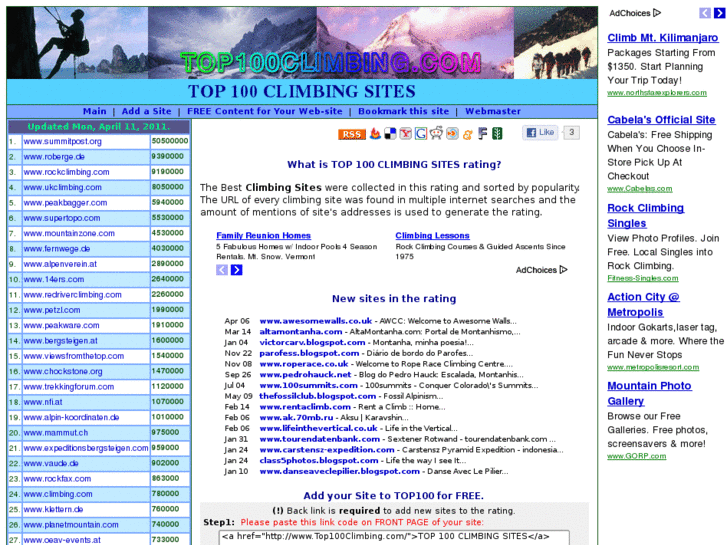Click Action City @ Metropolis ad title
Viewport: 727px width, 545px height.
[643, 305]
